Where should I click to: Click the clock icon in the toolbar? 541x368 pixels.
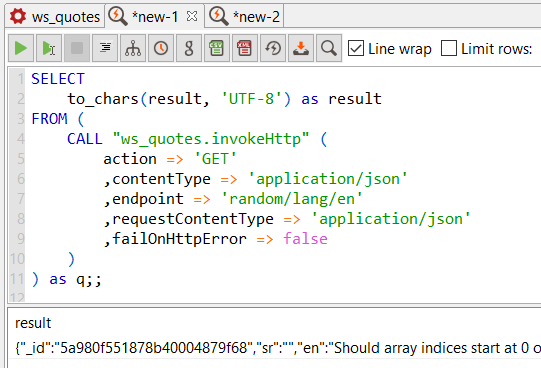161,48
